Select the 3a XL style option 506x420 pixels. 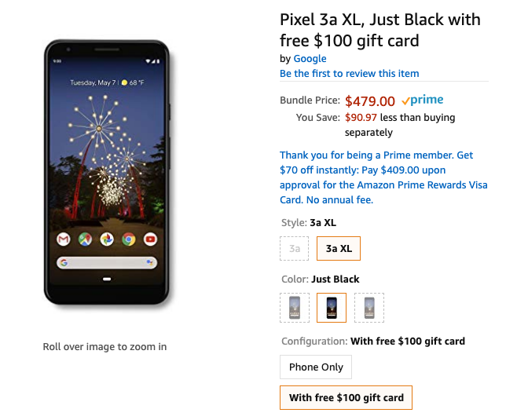coord(339,248)
